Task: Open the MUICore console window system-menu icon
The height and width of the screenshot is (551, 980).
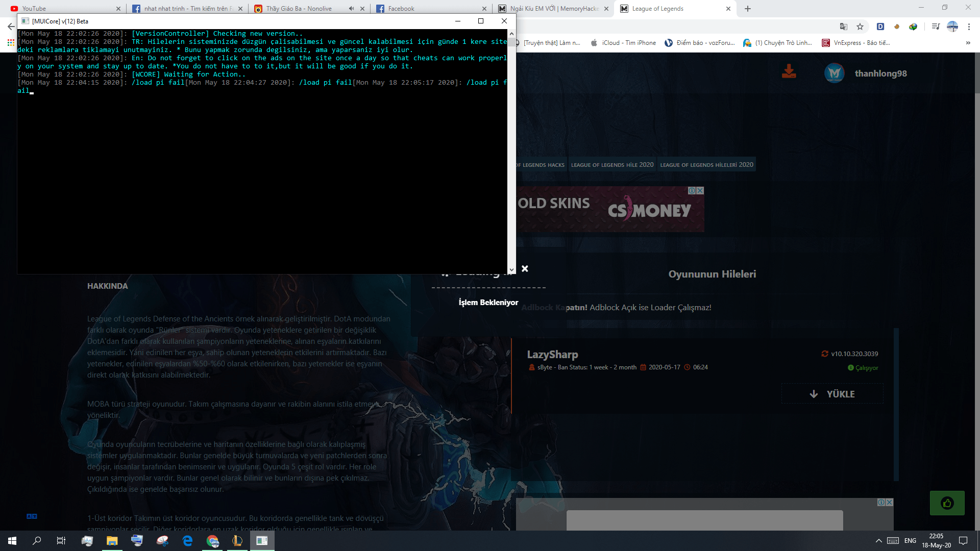Action: pyautogui.click(x=25, y=21)
